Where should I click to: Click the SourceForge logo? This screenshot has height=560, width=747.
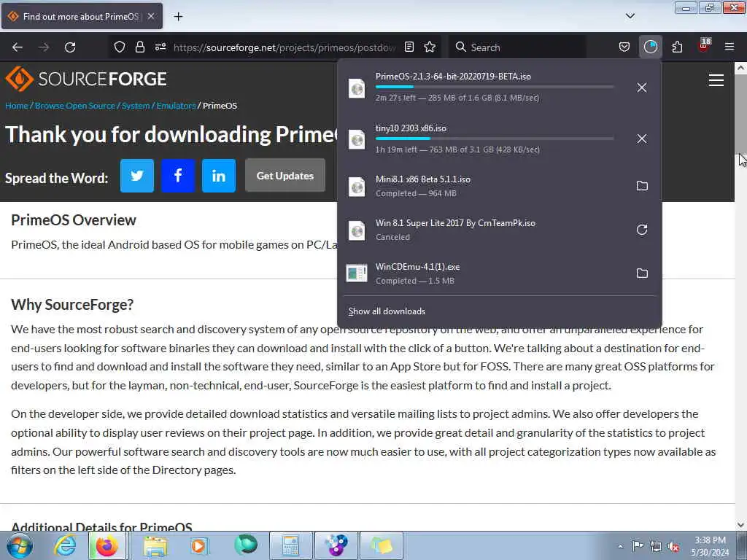pos(86,79)
